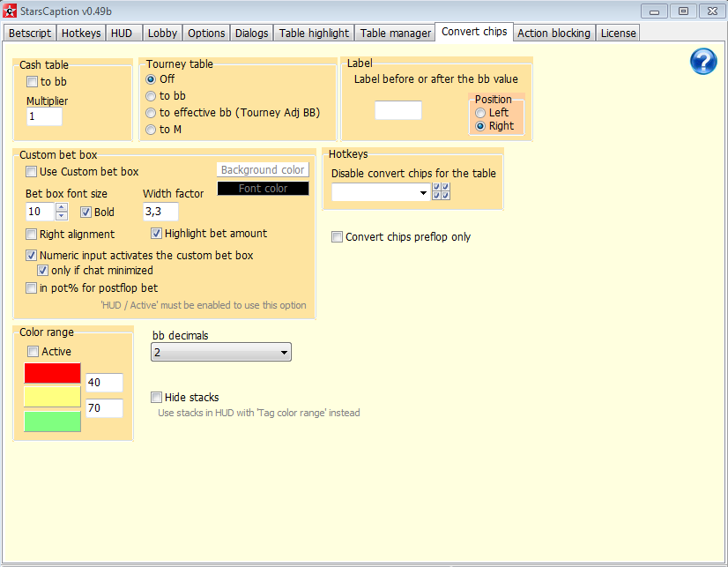
Task: Enable the Cash table 'to bb' checkbox
Action: [33, 82]
